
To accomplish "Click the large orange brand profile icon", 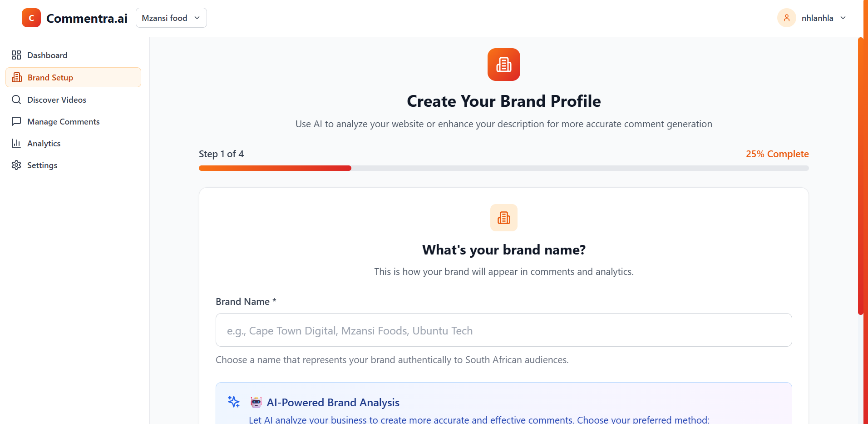I will (504, 65).
